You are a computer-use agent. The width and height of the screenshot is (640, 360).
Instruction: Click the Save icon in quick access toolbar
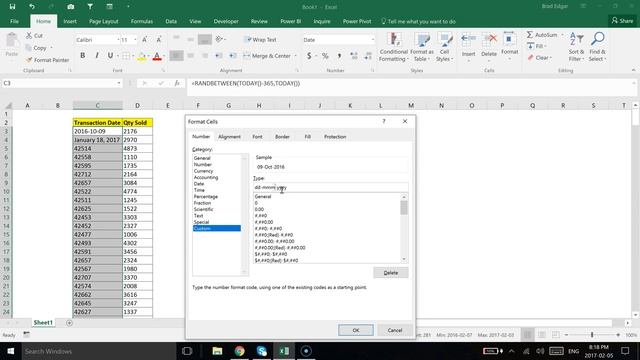[x=12, y=7]
